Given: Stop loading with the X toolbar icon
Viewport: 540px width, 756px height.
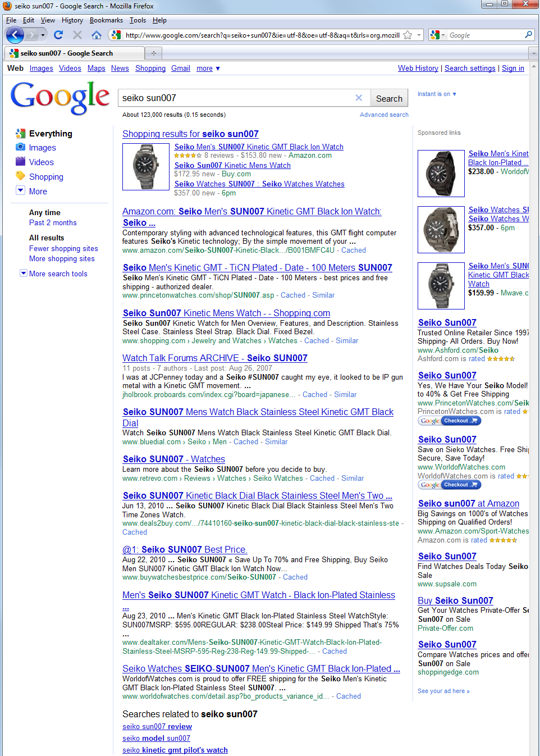Looking at the screenshot, I should (77, 35).
